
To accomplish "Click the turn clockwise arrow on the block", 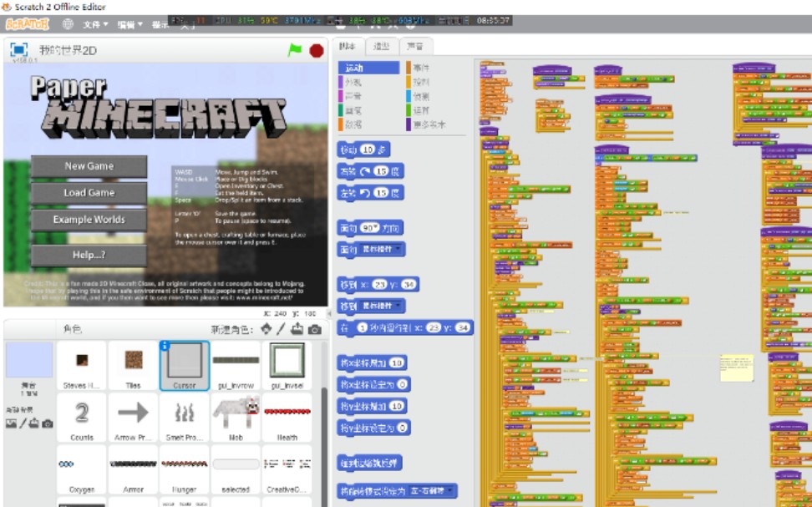I will click(365, 171).
